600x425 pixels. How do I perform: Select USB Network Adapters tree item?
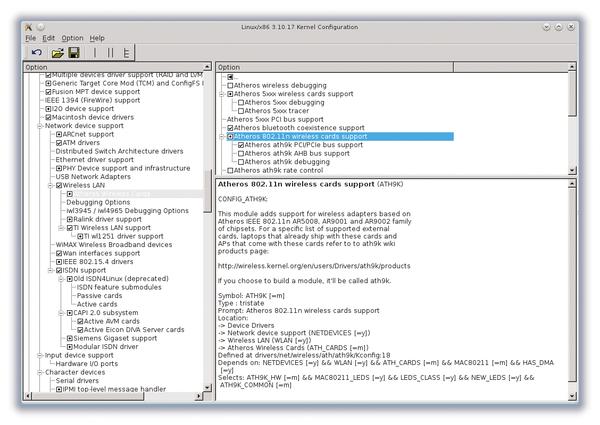tap(93, 177)
